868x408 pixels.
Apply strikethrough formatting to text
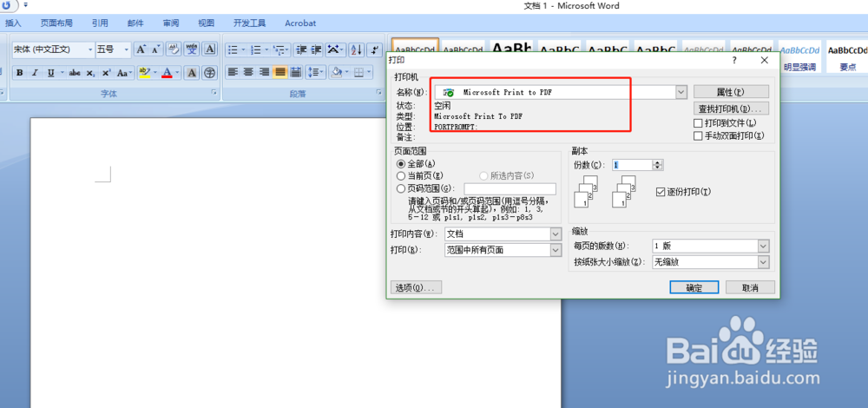pos(75,73)
